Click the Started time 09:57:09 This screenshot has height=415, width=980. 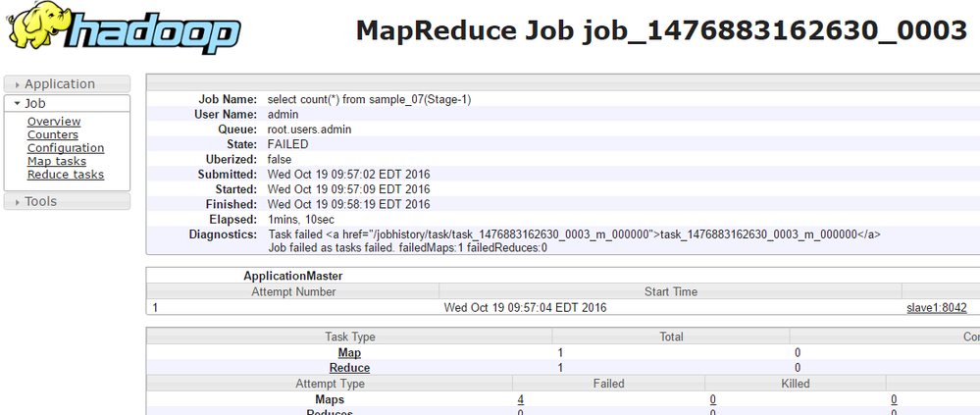349,189
